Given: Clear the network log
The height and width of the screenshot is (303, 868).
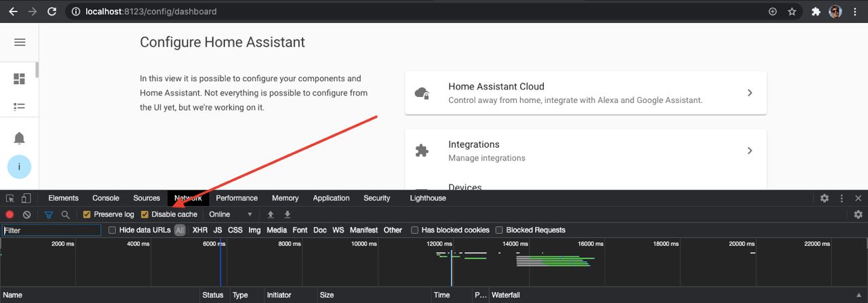Looking at the screenshot, I should (x=26, y=214).
